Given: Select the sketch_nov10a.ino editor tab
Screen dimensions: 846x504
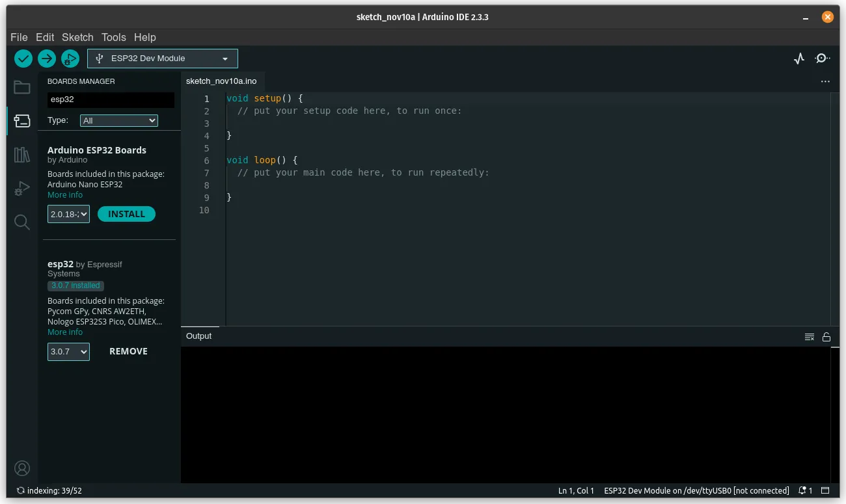Looking at the screenshot, I should [221, 81].
